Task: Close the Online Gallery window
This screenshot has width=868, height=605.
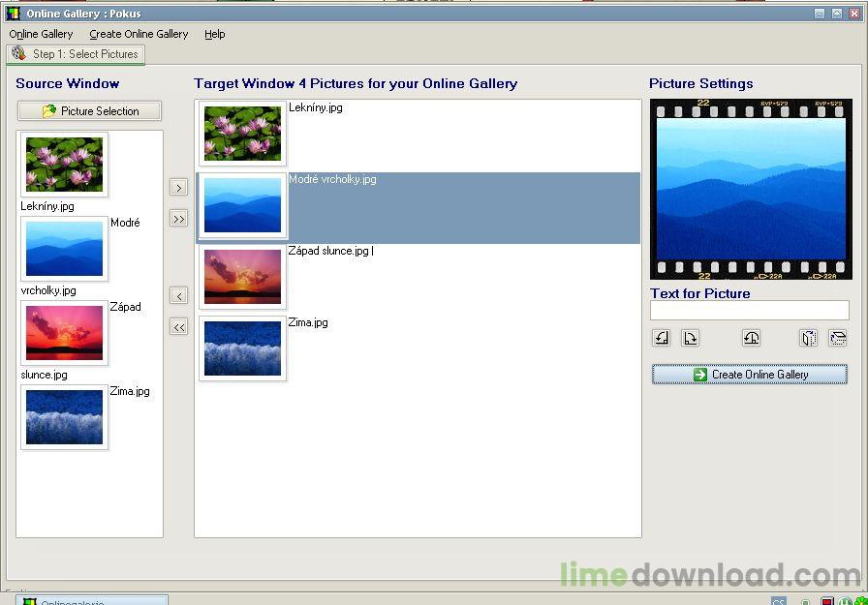Action: click(854, 14)
